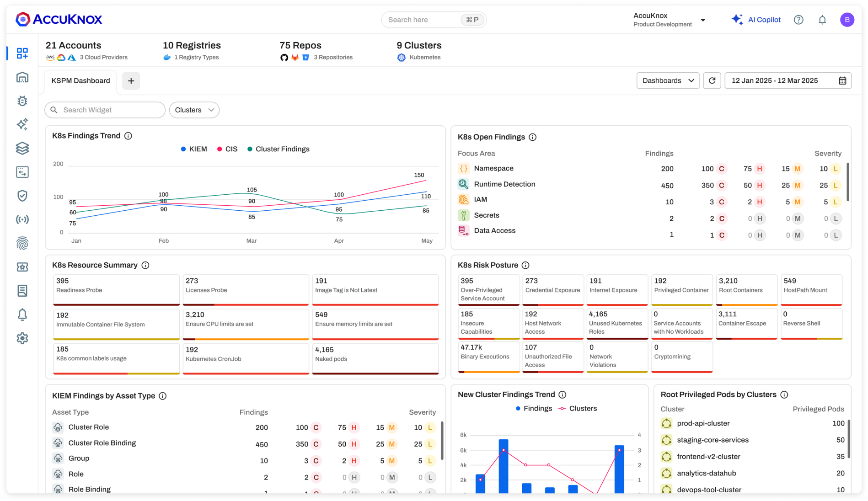The height and width of the screenshot is (501, 868).
Task: Open the AI sparkle feature in the sidebar
Action: [x=22, y=124]
